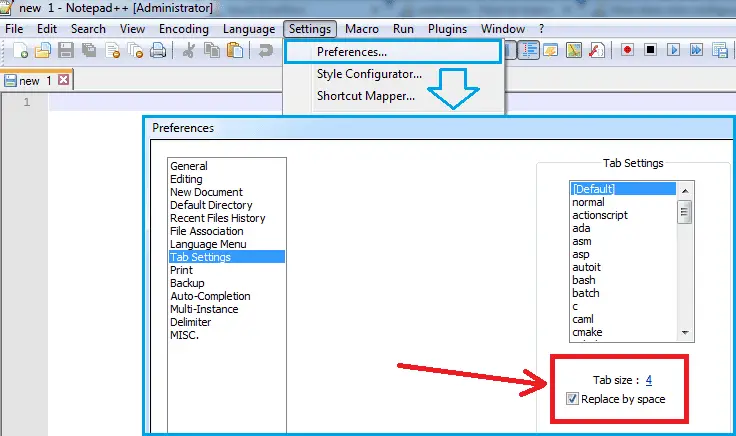Play back the recorded macro
736x436 pixels.
click(674, 50)
